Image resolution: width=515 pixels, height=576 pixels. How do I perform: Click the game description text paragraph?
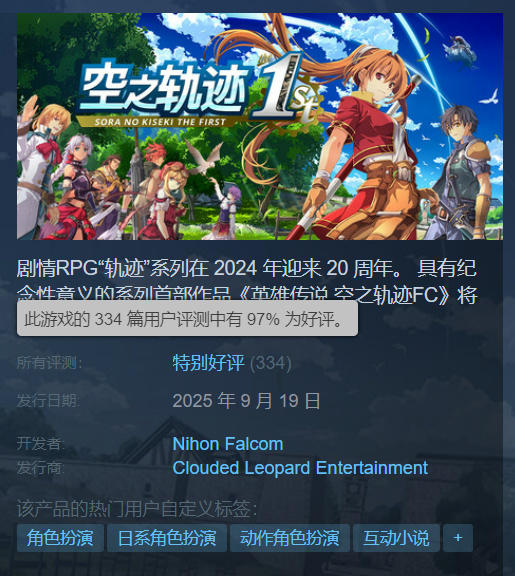pos(246,281)
